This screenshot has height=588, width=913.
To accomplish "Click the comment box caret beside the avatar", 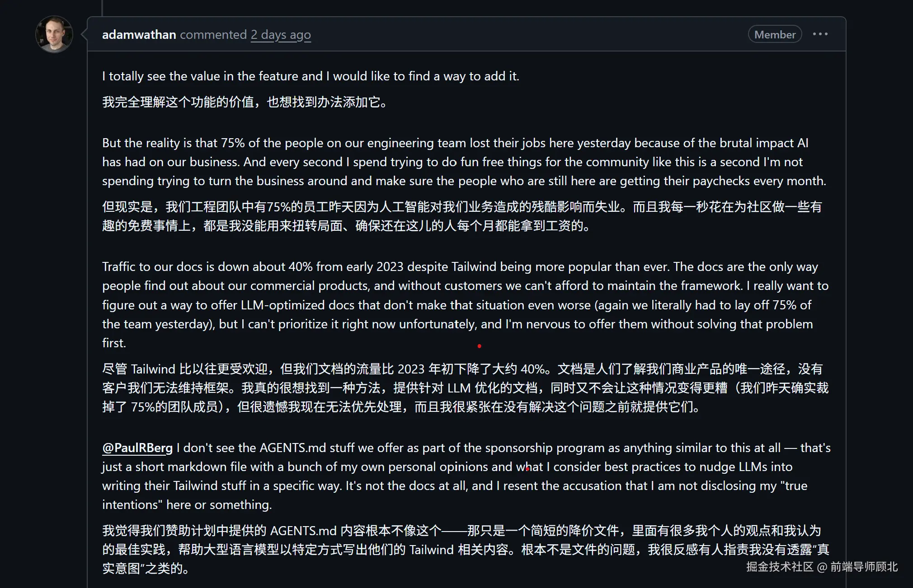I will click(84, 34).
